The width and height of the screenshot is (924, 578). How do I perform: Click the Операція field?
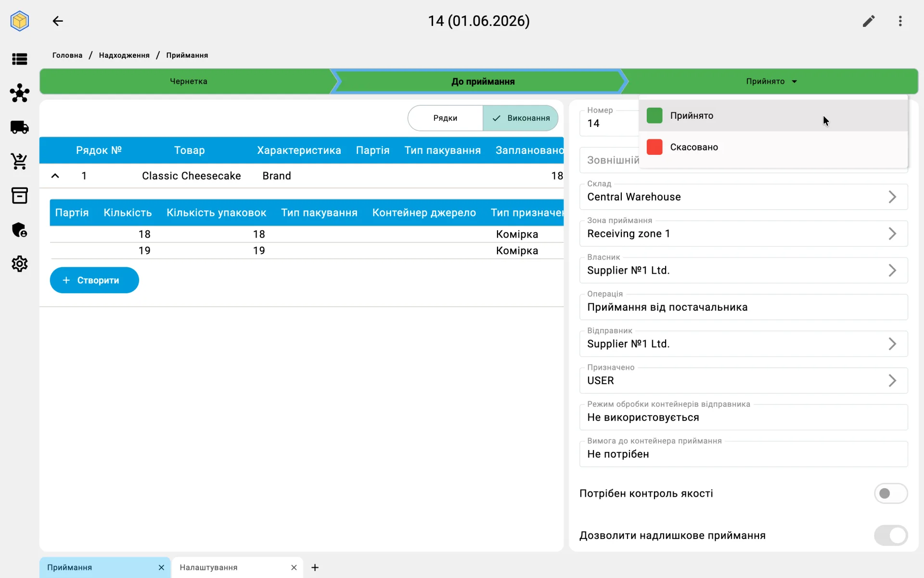coord(744,307)
